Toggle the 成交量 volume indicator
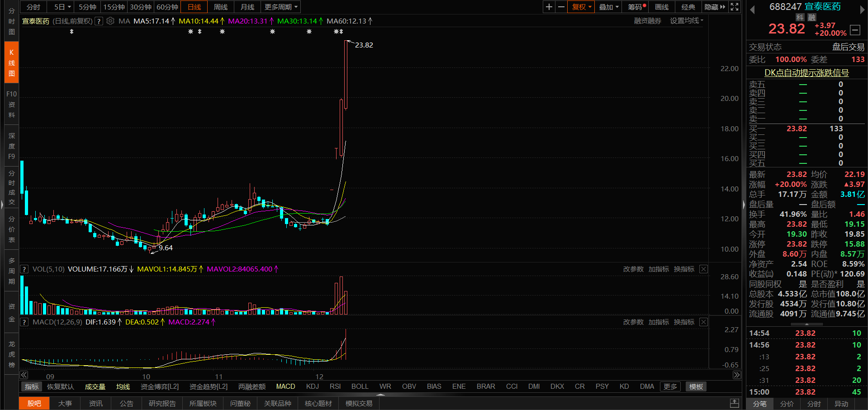868x410 pixels. (x=95, y=386)
